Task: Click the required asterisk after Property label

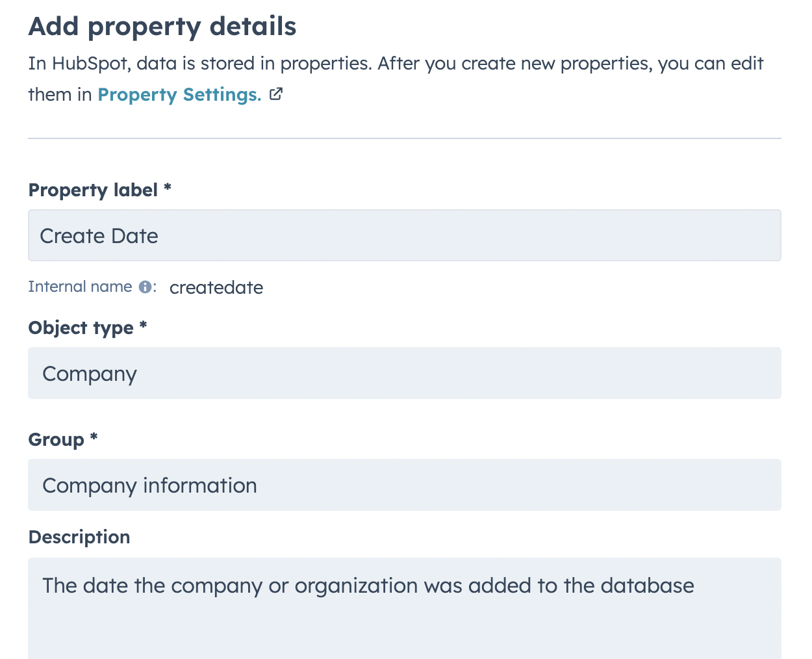Action: click(167, 187)
